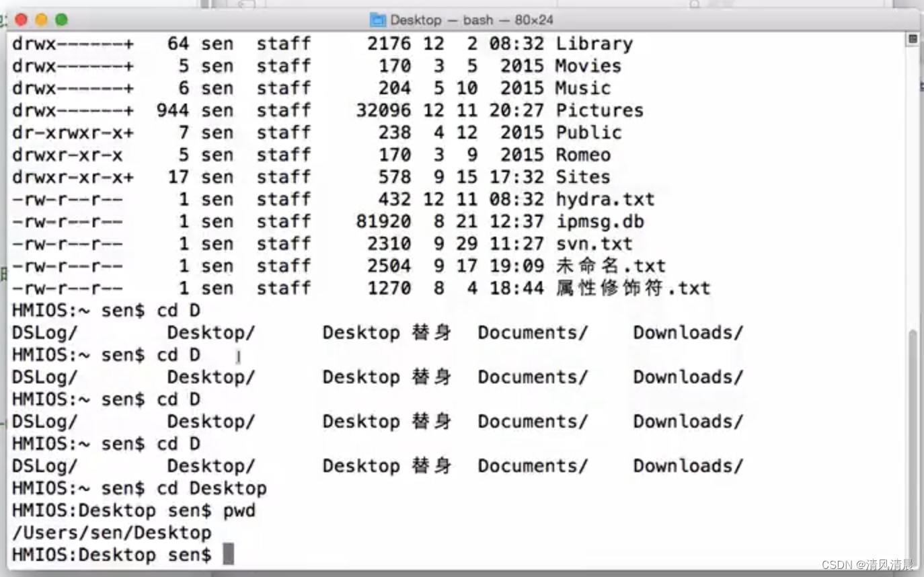
Task: Click the "svn.txt" file name
Action: click(x=594, y=244)
